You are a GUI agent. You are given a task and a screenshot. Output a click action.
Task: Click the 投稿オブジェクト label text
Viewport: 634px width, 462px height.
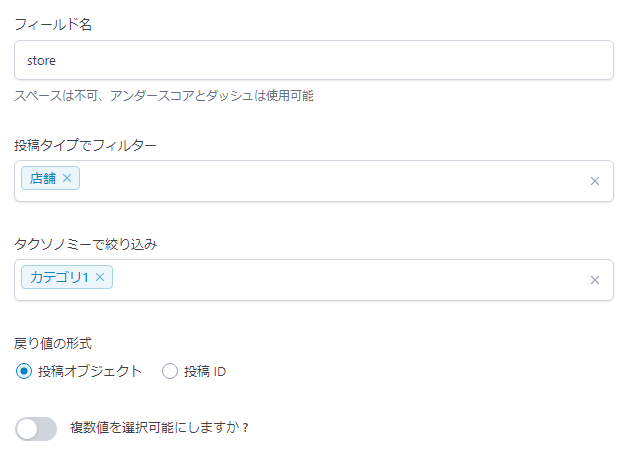click(x=90, y=372)
